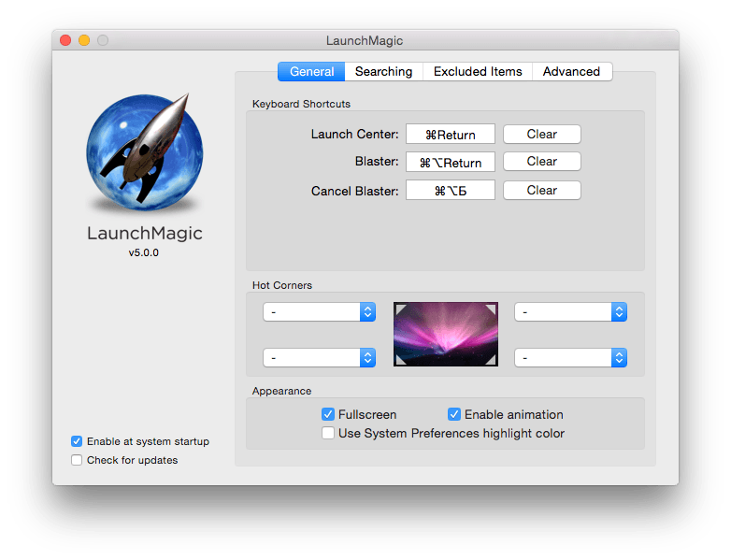The width and height of the screenshot is (731, 560).
Task: Clear the Cancel Blaster shortcut
Action: tap(542, 190)
